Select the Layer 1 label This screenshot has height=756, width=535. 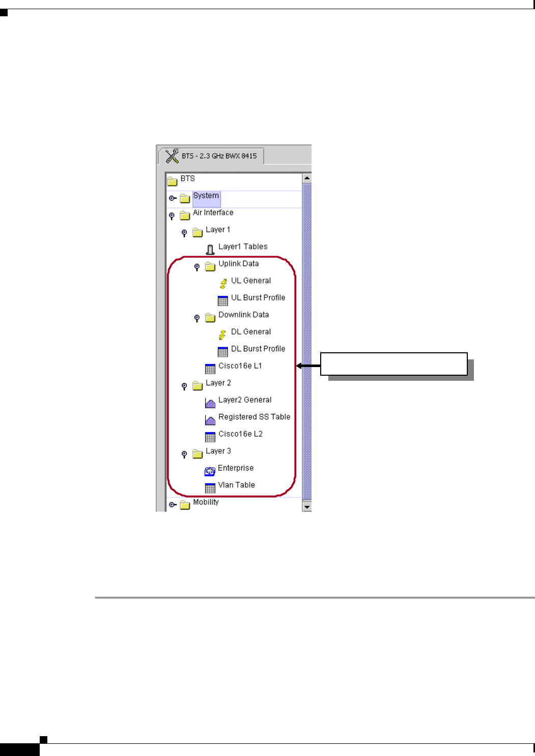(x=218, y=230)
